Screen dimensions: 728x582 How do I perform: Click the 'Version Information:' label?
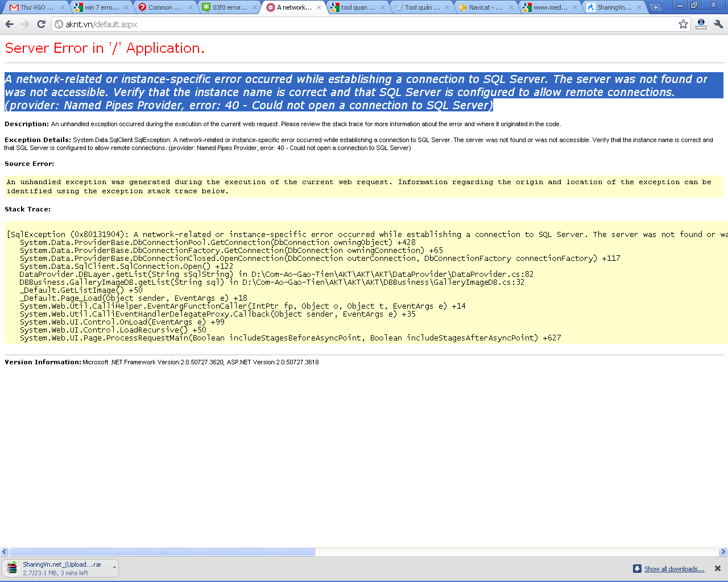click(x=43, y=362)
